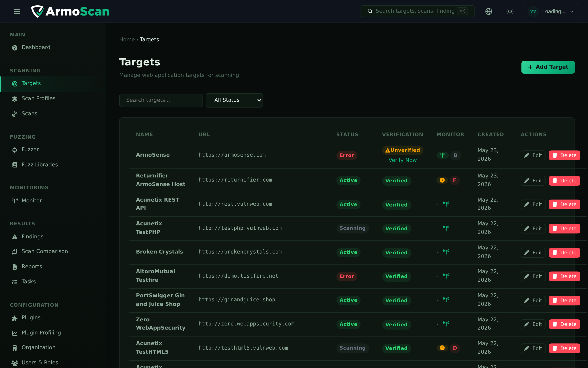Delete the AltoroMutual Testfire target

pyautogui.click(x=564, y=276)
